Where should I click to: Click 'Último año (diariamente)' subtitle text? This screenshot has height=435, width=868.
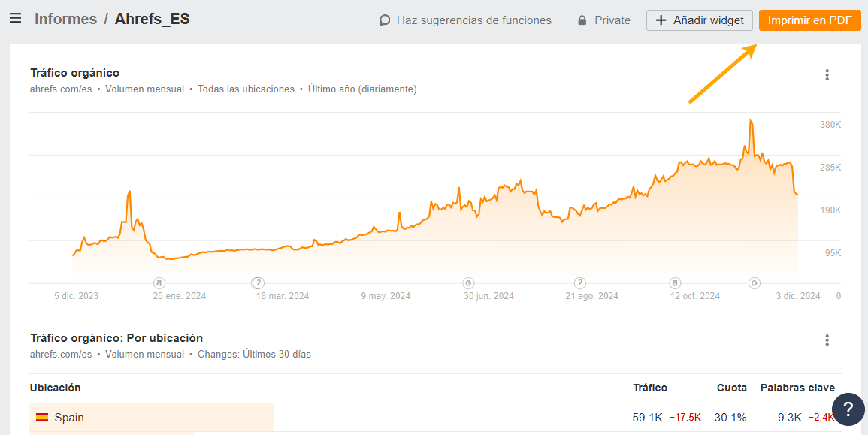362,89
